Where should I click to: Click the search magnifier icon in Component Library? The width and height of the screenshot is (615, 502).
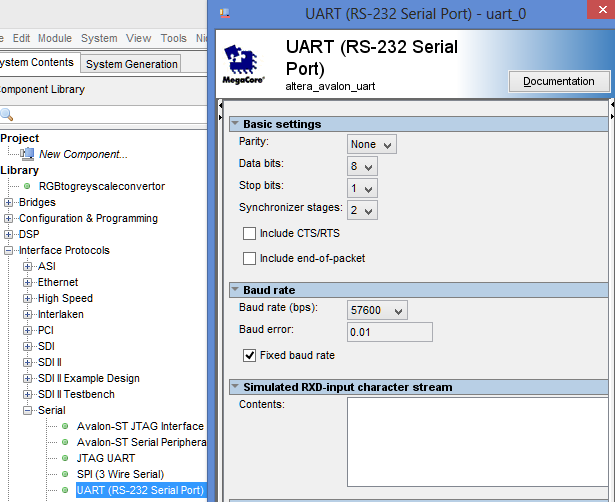pyautogui.click(x=7, y=115)
